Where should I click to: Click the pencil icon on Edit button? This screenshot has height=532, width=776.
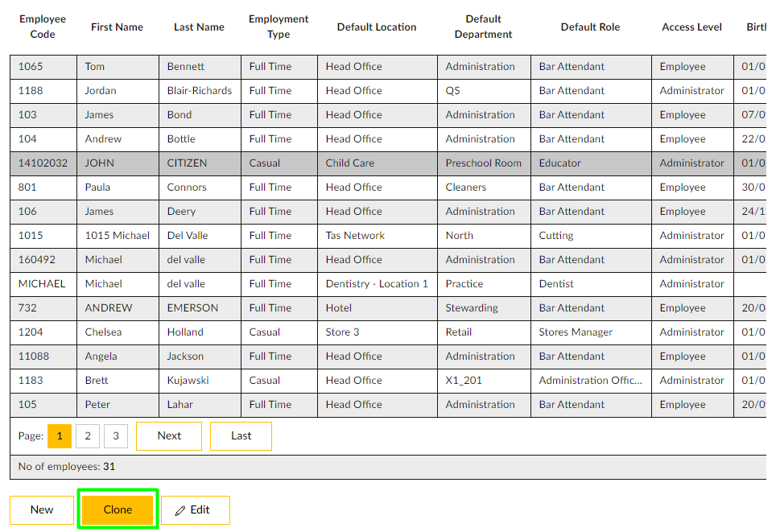[x=180, y=510]
